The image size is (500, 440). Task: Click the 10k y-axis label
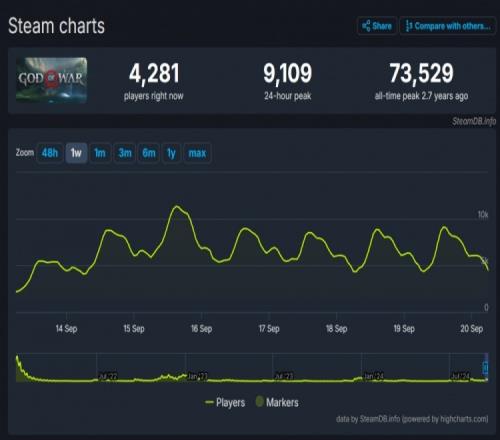point(483,214)
